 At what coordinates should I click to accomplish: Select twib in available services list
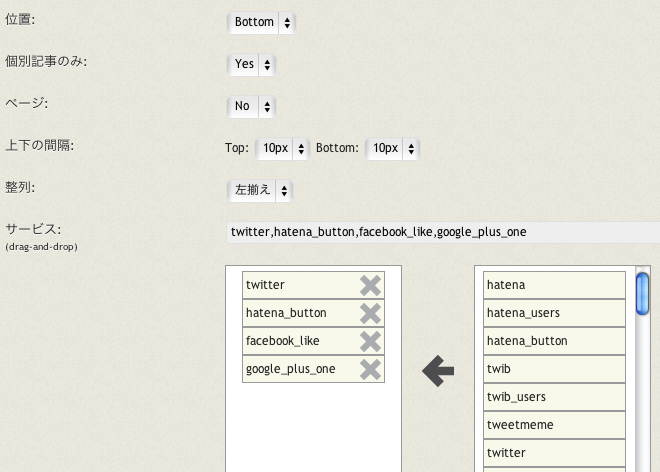[x=554, y=369]
